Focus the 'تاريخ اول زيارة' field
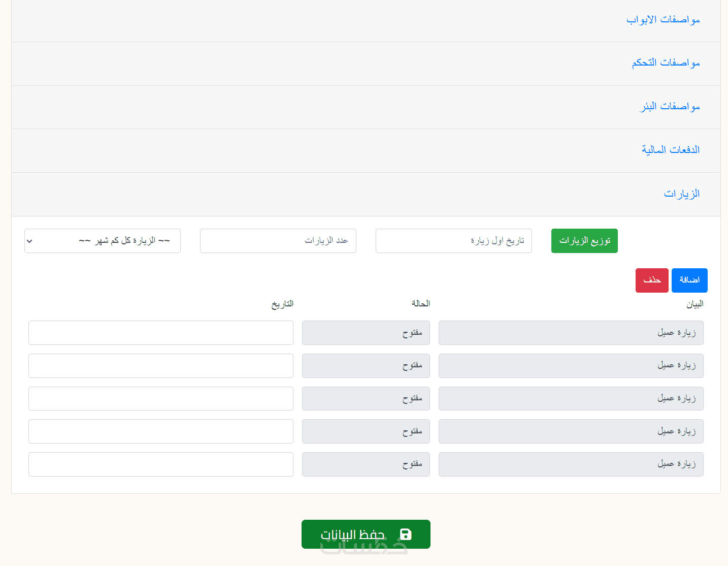The width and height of the screenshot is (728, 566). click(x=453, y=241)
